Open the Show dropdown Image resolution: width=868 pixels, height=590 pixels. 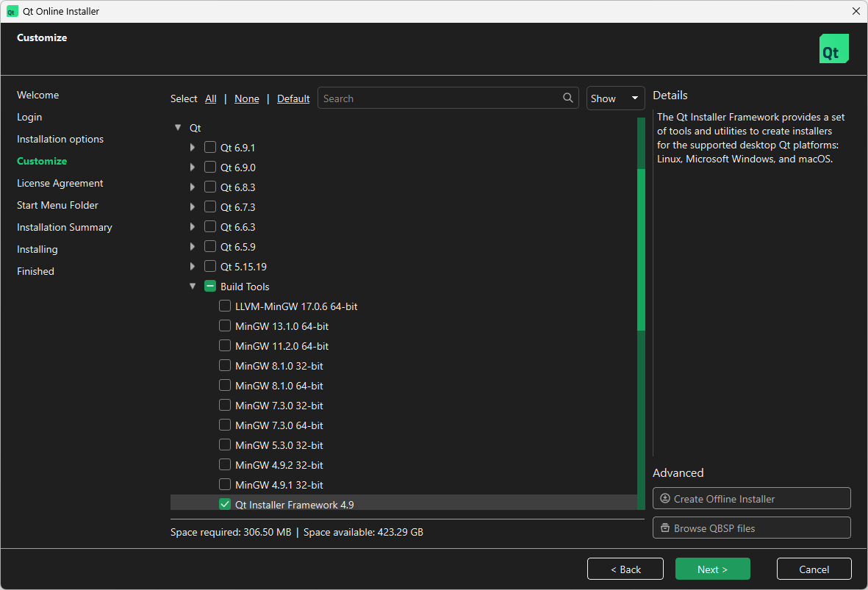point(615,98)
